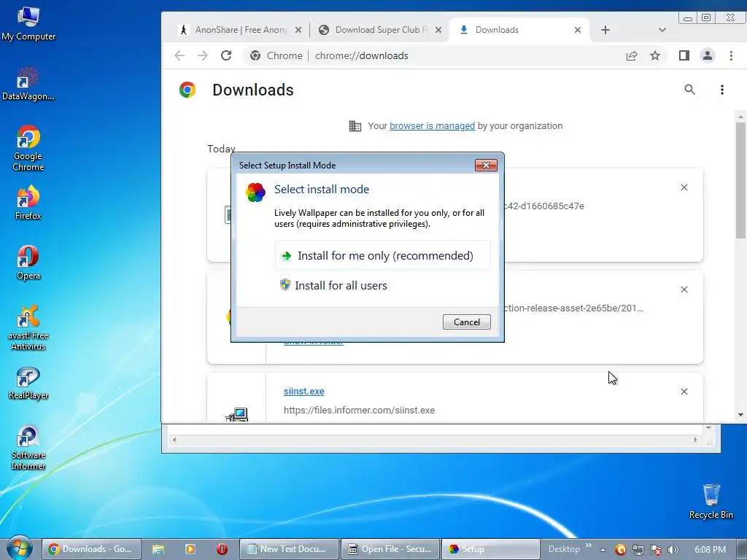Remove siinst.exe from downloads list

684,392
